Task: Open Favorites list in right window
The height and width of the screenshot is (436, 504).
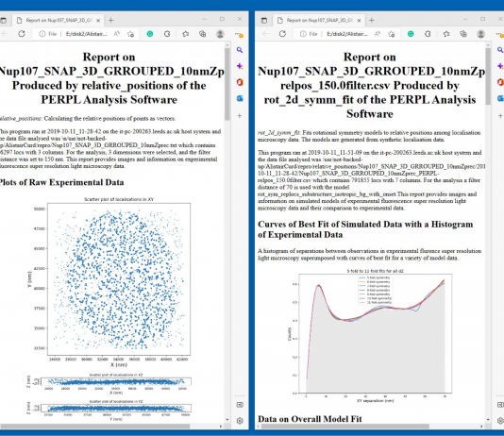Action: click(446, 34)
